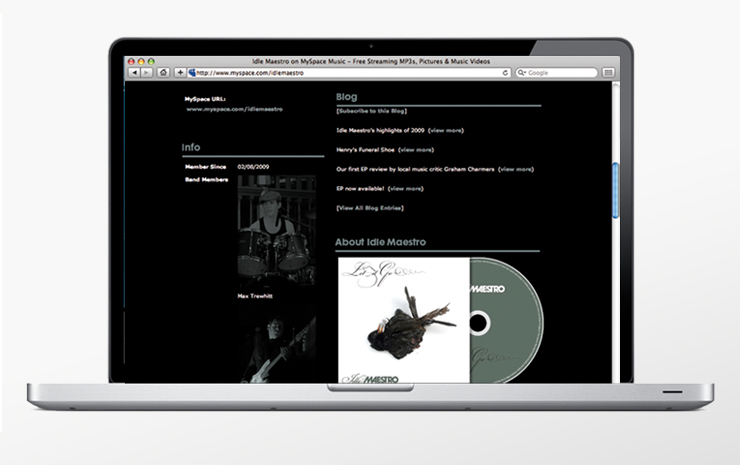The height and width of the screenshot is (465, 740).
Task: Click the Member Since date 02/08/2009
Action: pyautogui.click(x=253, y=167)
